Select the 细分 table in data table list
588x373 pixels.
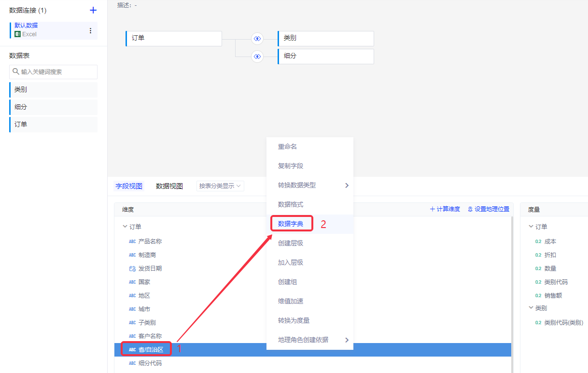[x=53, y=107]
